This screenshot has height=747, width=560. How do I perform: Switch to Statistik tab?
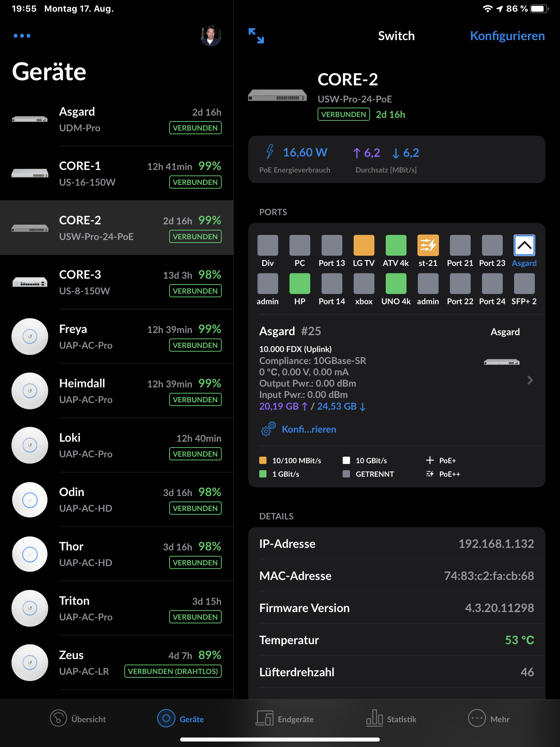point(391,719)
